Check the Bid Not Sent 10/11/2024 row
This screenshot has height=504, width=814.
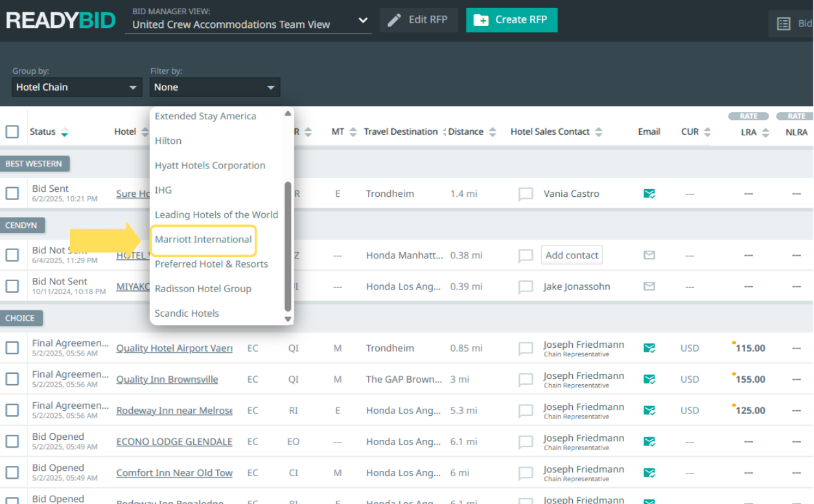pos(12,286)
